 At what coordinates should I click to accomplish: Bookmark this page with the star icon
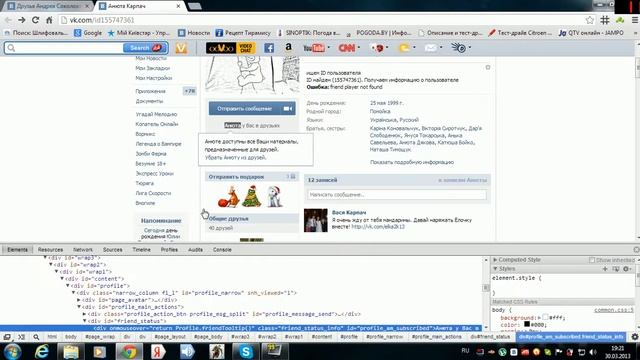click(x=590, y=20)
